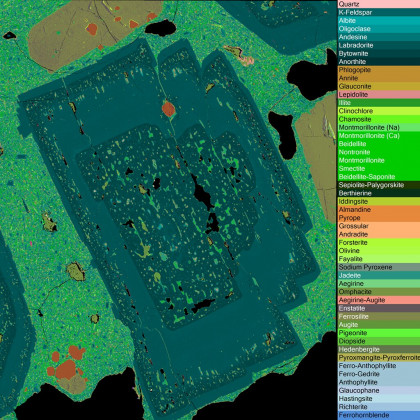The image size is (420, 420).
Task: Pick the Pigeonite legend entry
Action: [379, 333]
